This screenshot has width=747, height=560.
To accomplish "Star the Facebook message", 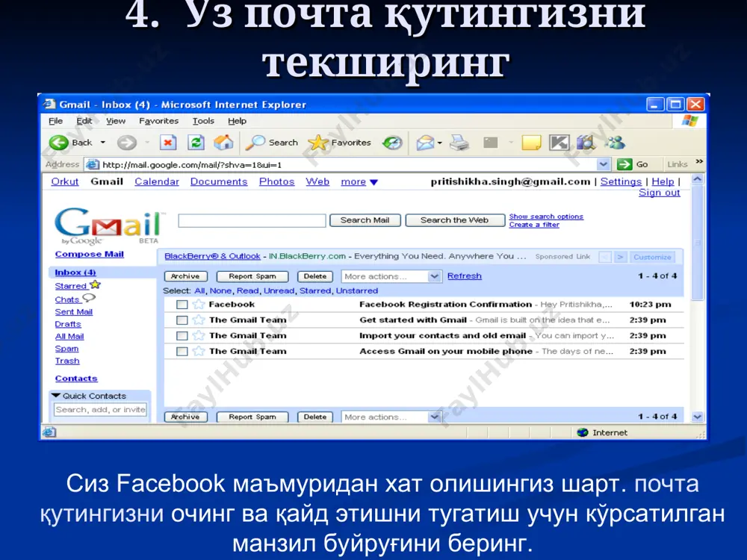I will coord(199,305).
